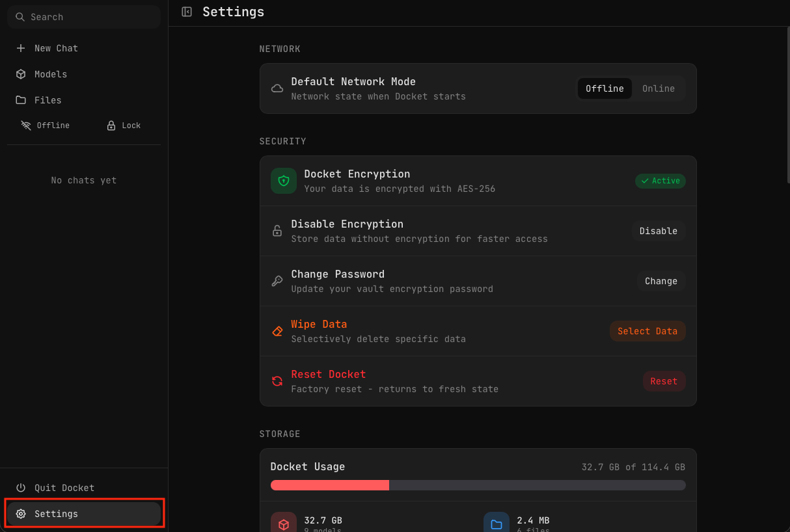
Task: Click the red Reset button
Action: 663,381
